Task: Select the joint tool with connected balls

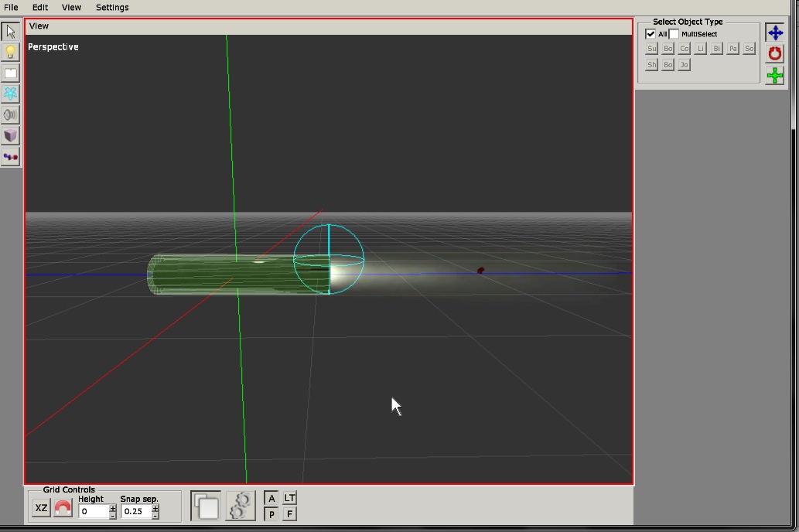Action: [x=11, y=157]
